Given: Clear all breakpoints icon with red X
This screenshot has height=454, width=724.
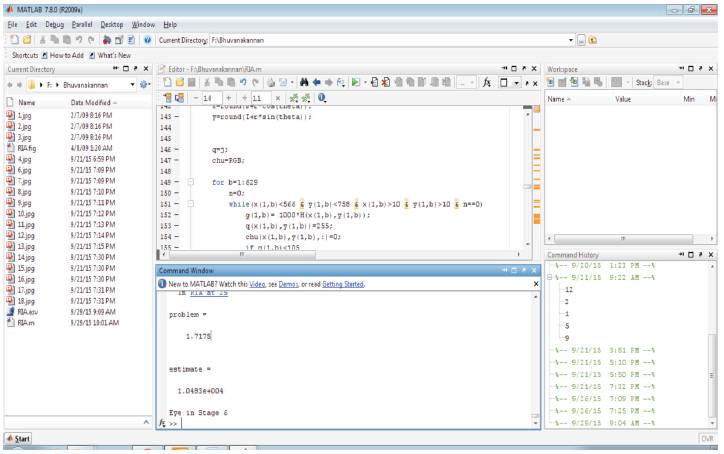Looking at the screenshot, I should tap(386, 83).
